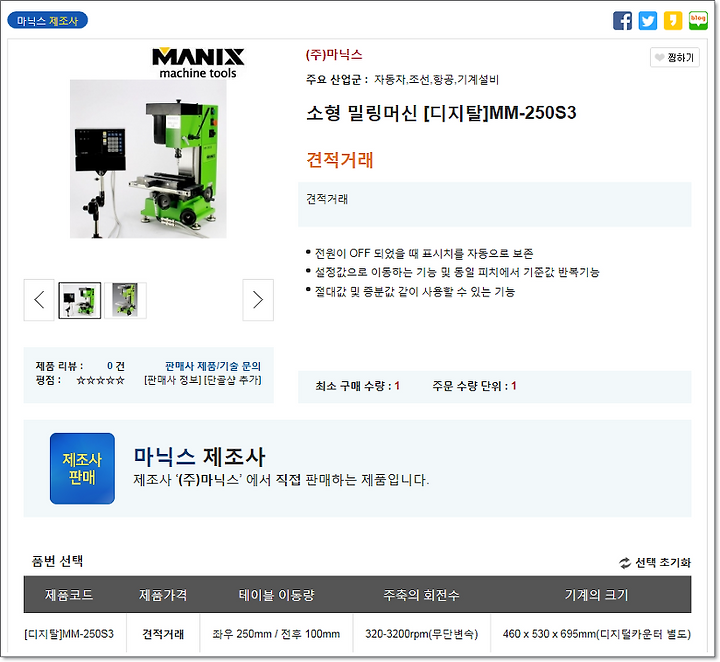Click the 품번 선택 section heading
Viewport: 720px width, 662px height.
[x=57, y=561]
